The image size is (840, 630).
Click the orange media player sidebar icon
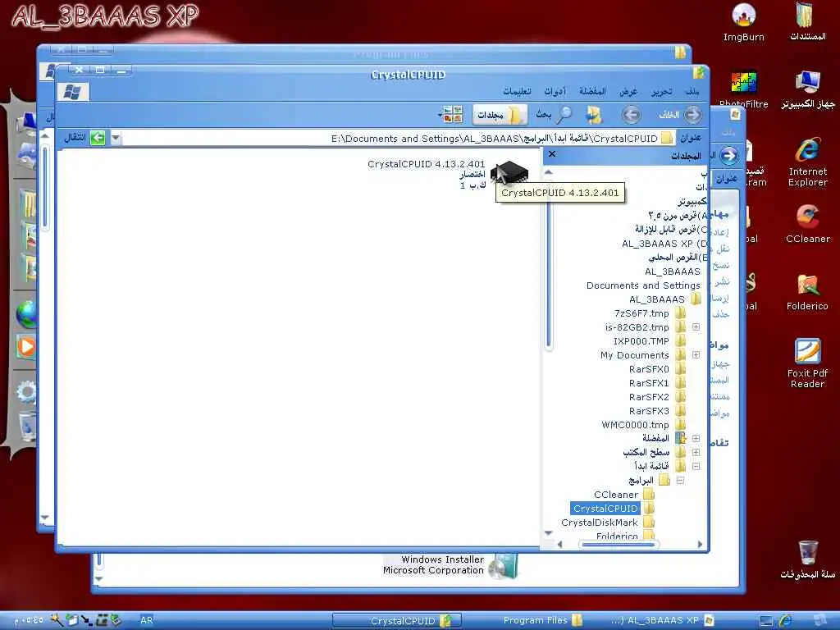click(x=25, y=346)
